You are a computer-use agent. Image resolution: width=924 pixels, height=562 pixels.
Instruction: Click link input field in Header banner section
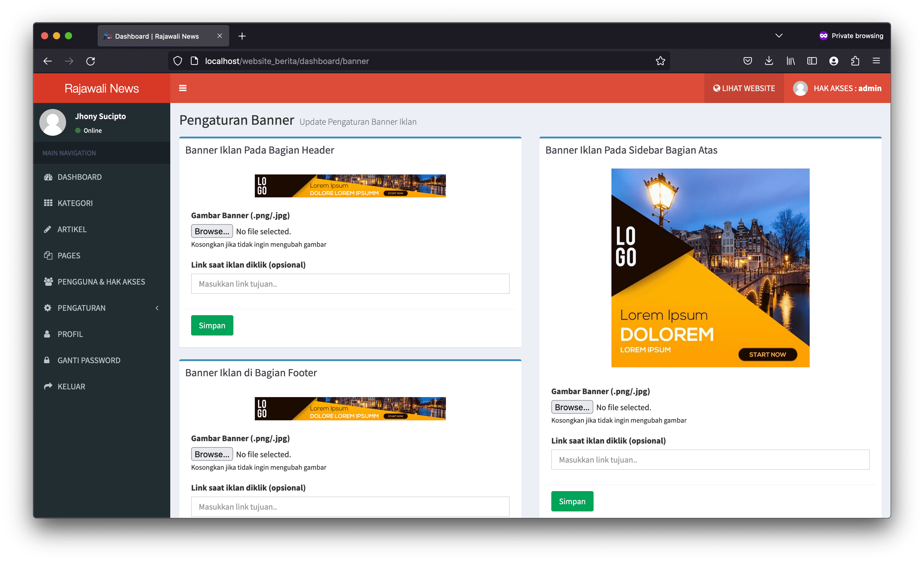click(350, 284)
